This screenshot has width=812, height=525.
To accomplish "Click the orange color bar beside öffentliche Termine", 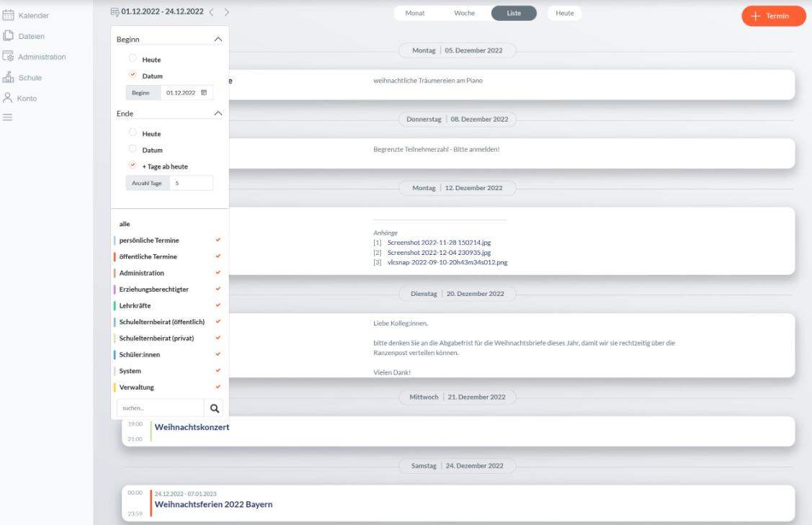I will tap(115, 256).
